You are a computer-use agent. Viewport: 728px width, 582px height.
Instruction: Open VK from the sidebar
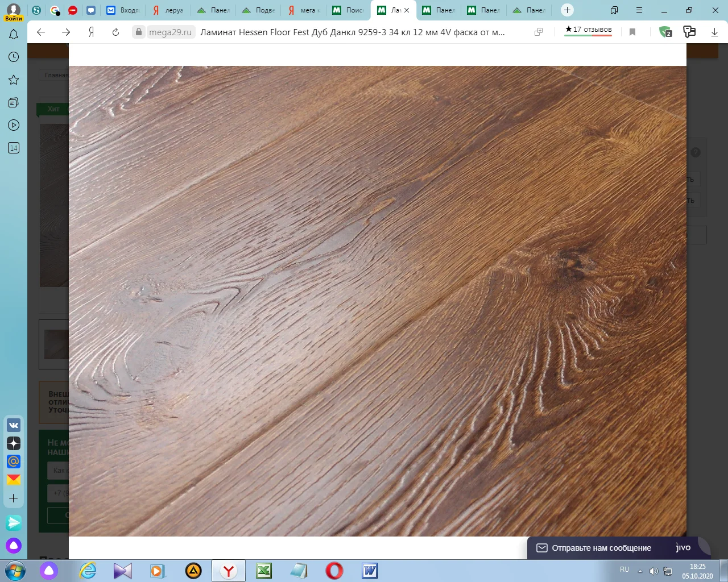click(14, 425)
